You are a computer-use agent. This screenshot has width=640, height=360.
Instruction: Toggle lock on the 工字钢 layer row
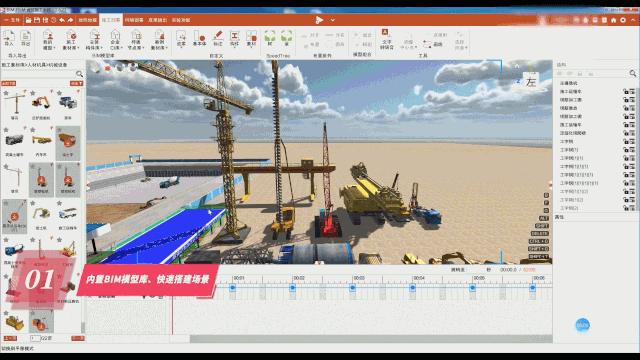(x=625, y=141)
